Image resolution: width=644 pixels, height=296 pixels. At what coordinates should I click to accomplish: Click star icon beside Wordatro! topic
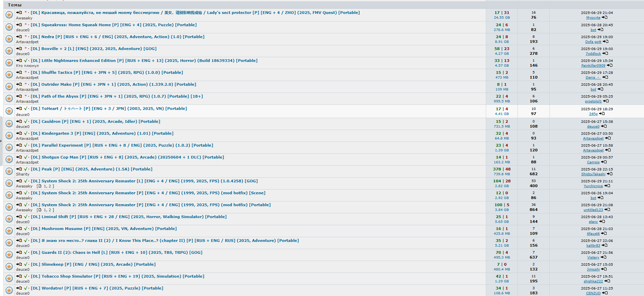coord(9,290)
